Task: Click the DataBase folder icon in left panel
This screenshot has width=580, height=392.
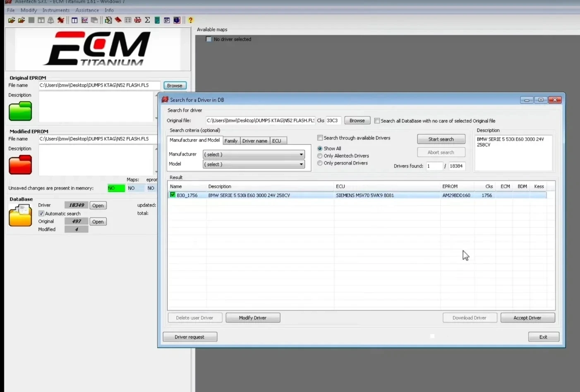Action: tap(20, 215)
